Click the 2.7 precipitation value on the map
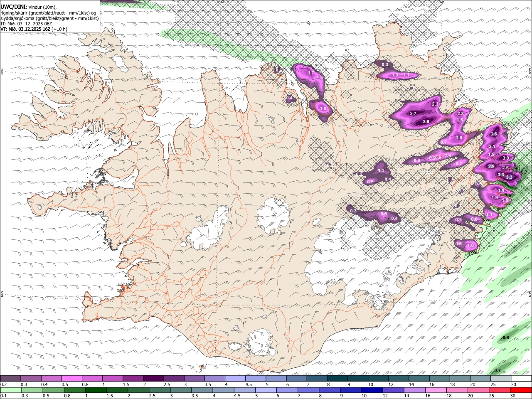This screenshot has height=399, width=532. coord(413,113)
